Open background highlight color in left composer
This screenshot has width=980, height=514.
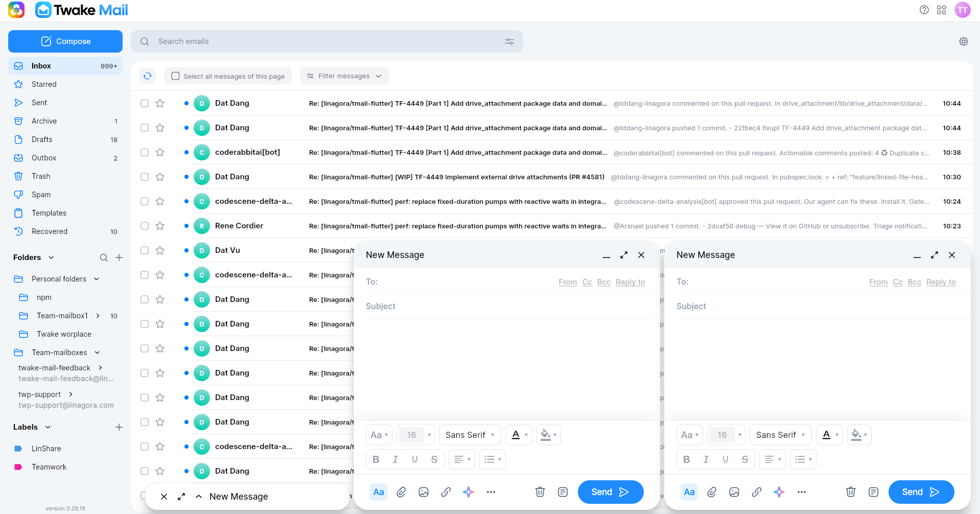coord(549,435)
